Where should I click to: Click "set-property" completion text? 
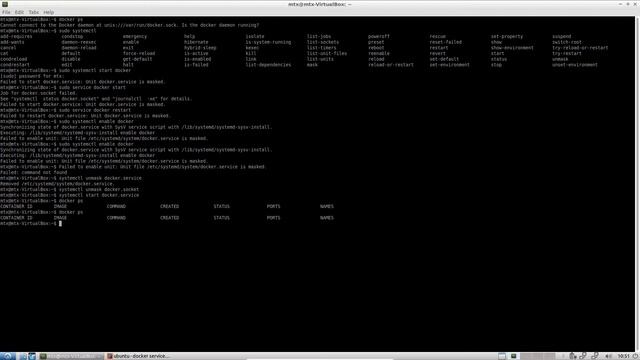coord(507,36)
